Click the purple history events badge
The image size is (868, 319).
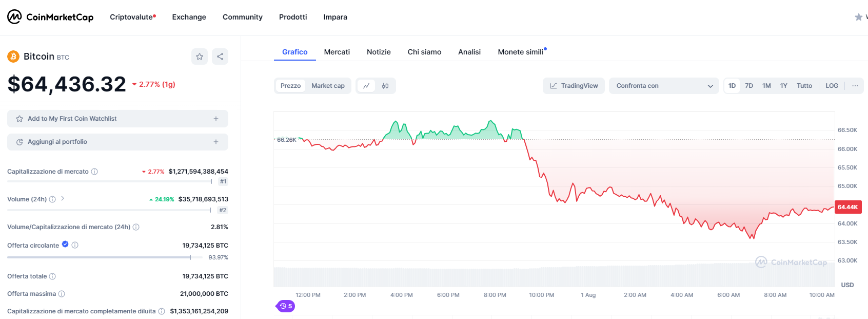286,306
